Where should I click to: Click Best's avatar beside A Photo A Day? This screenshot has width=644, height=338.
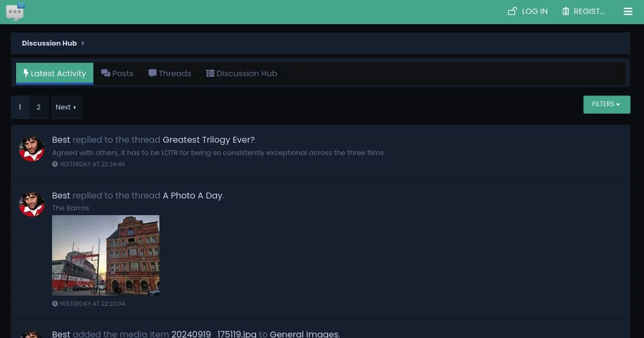(32, 204)
